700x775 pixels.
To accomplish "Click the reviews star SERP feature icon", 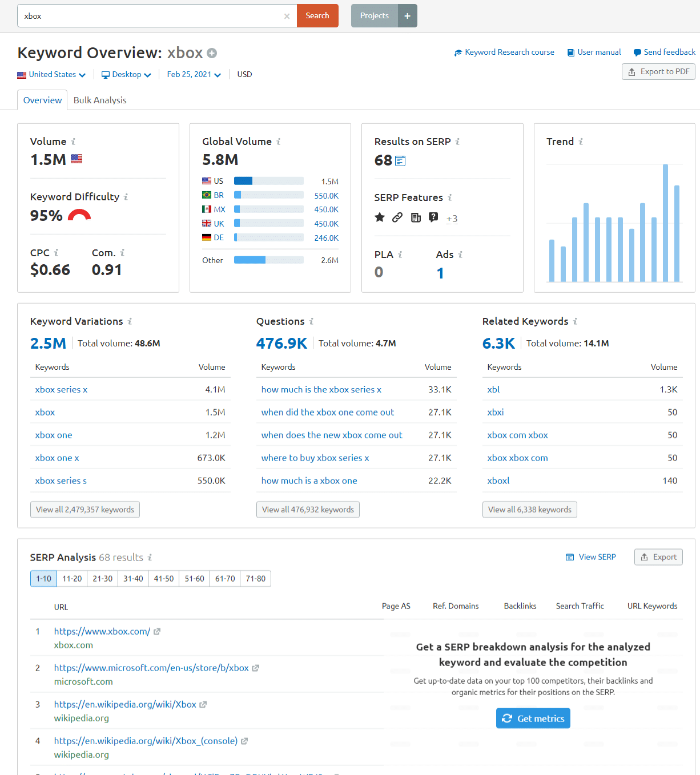I will (x=380, y=217).
